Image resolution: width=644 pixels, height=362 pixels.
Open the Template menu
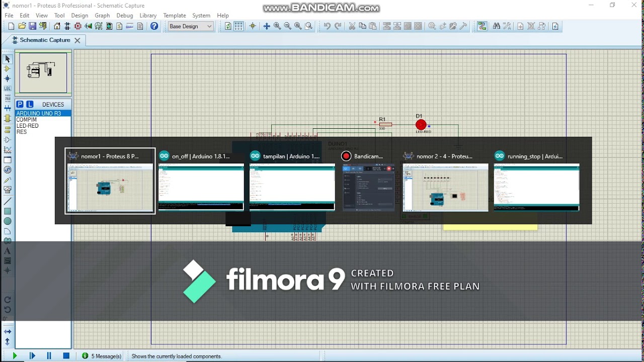pyautogui.click(x=175, y=16)
